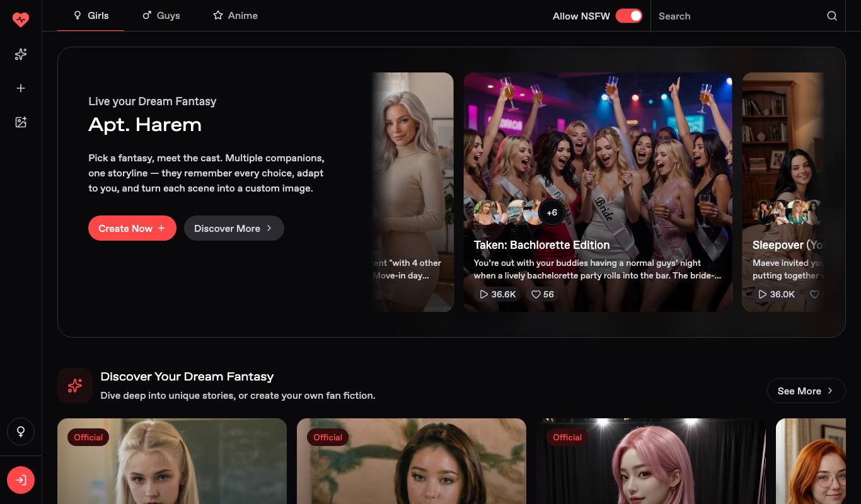Open the image generator icon in the sidebar

pos(21,122)
